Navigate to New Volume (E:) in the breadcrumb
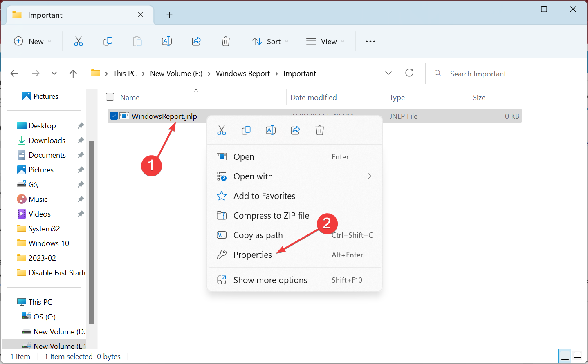Image resolution: width=588 pixels, height=364 pixels. pyautogui.click(x=176, y=74)
